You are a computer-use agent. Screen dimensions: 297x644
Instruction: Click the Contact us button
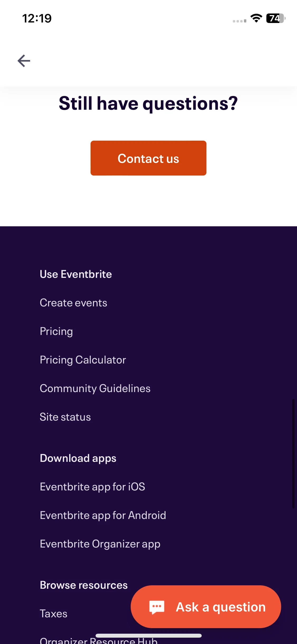click(148, 158)
